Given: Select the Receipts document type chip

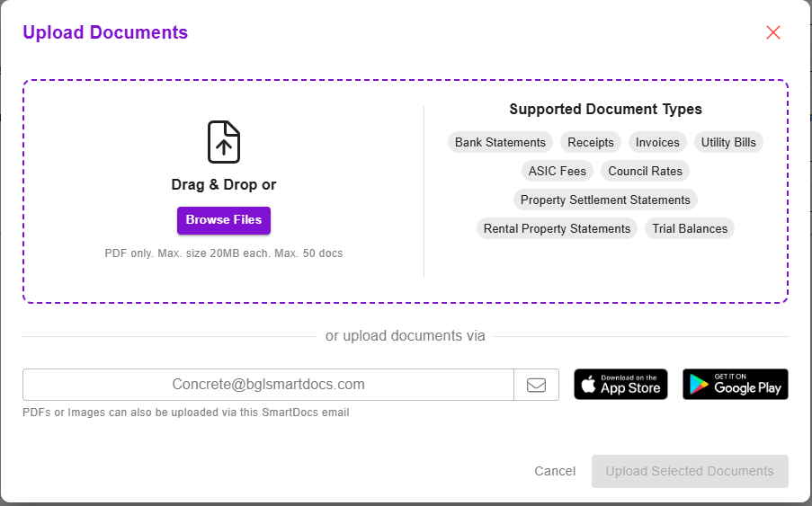Looking at the screenshot, I should 591,142.
